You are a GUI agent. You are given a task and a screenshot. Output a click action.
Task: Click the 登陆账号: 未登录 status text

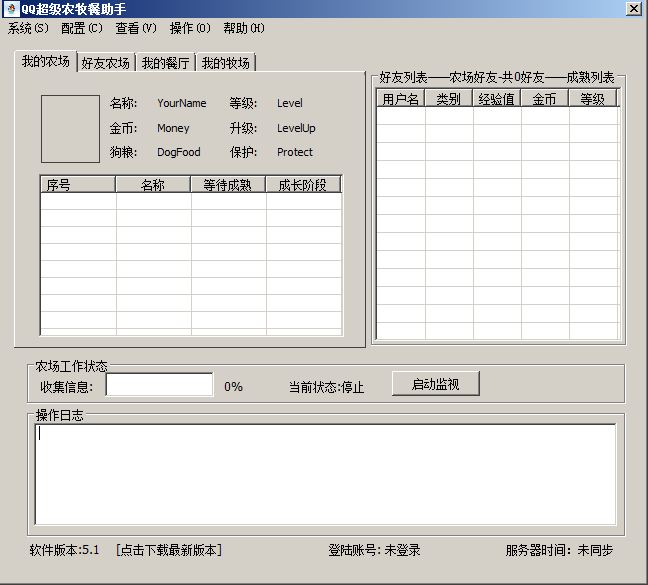(374, 550)
